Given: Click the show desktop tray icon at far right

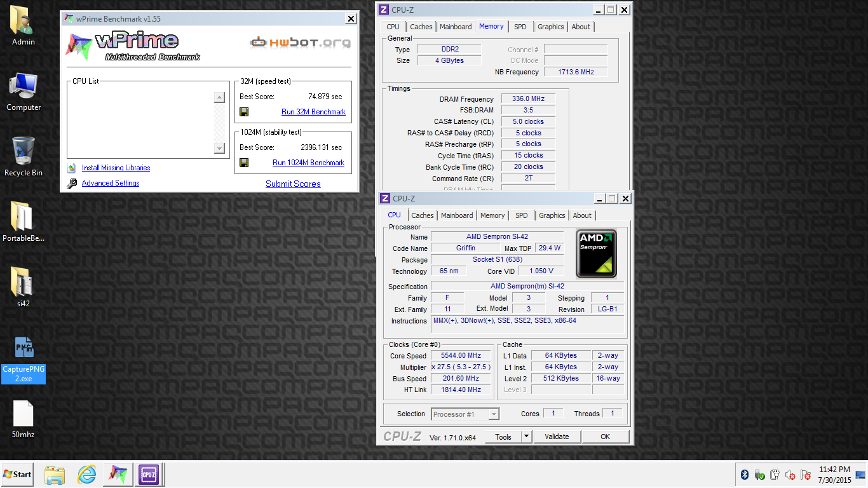Looking at the screenshot, I should click(860, 475).
